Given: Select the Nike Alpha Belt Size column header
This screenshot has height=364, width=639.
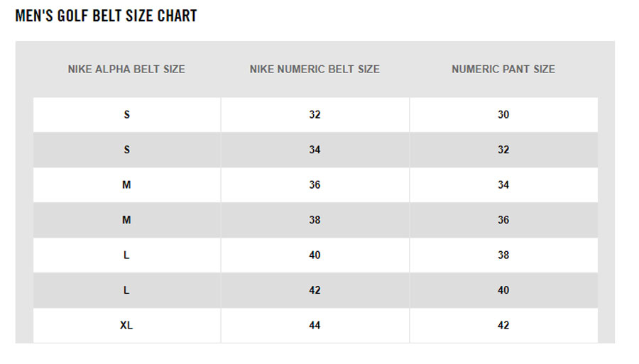Looking at the screenshot, I should [x=126, y=70].
